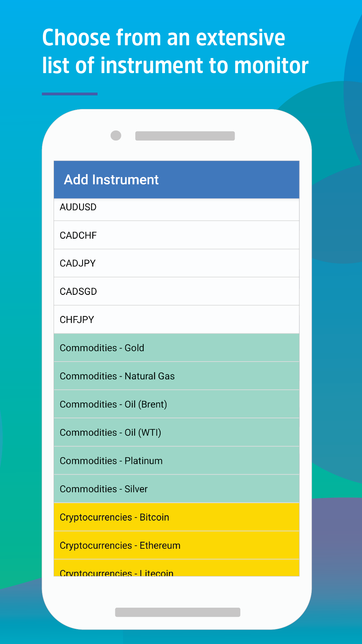Viewport: 362px width, 644px height.
Task: Choose the CADCHF instrument
Action: point(176,235)
